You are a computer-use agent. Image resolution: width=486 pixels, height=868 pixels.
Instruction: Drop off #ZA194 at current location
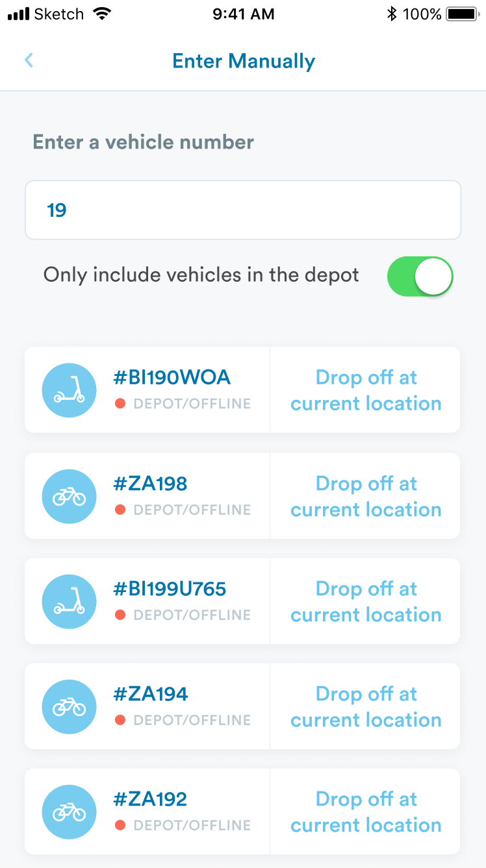point(366,707)
